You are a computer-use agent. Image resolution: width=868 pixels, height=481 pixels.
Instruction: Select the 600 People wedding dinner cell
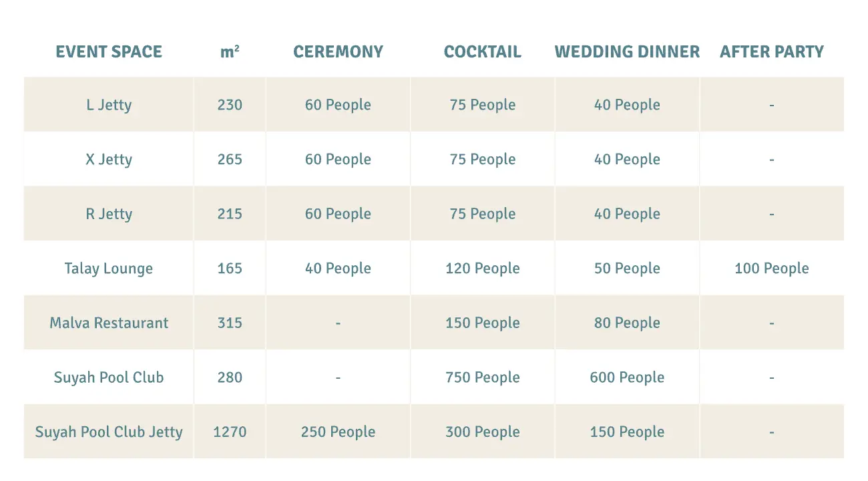627,377
